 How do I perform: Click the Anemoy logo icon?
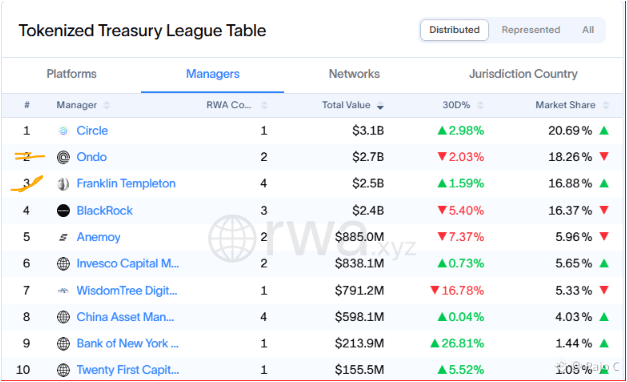[x=63, y=237]
